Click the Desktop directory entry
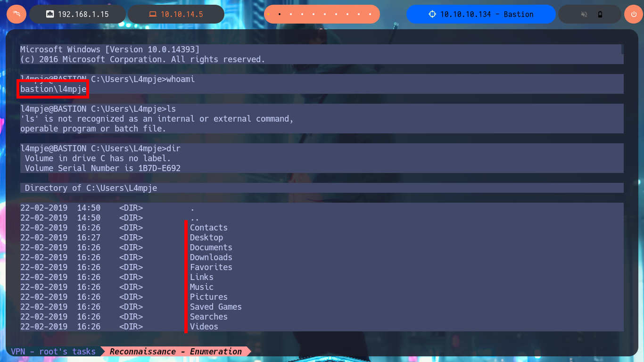The width and height of the screenshot is (644, 362). pyautogui.click(x=206, y=238)
